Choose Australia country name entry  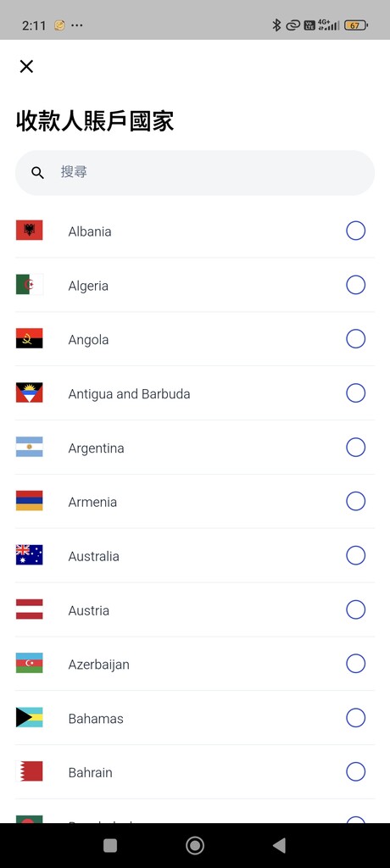(x=93, y=556)
